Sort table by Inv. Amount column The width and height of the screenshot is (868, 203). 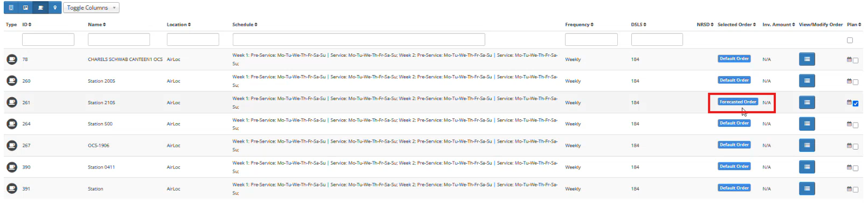(x=779, y=24)
